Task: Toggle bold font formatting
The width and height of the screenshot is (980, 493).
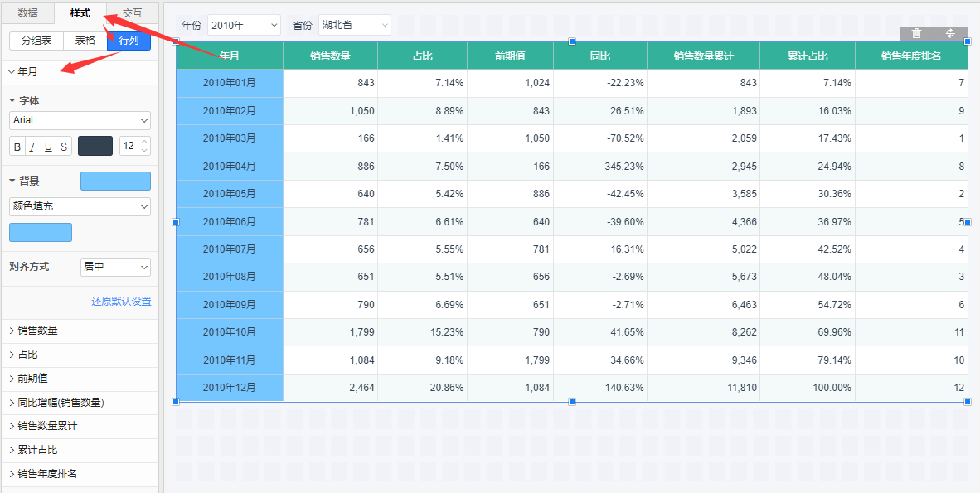Action: [17, 147]
